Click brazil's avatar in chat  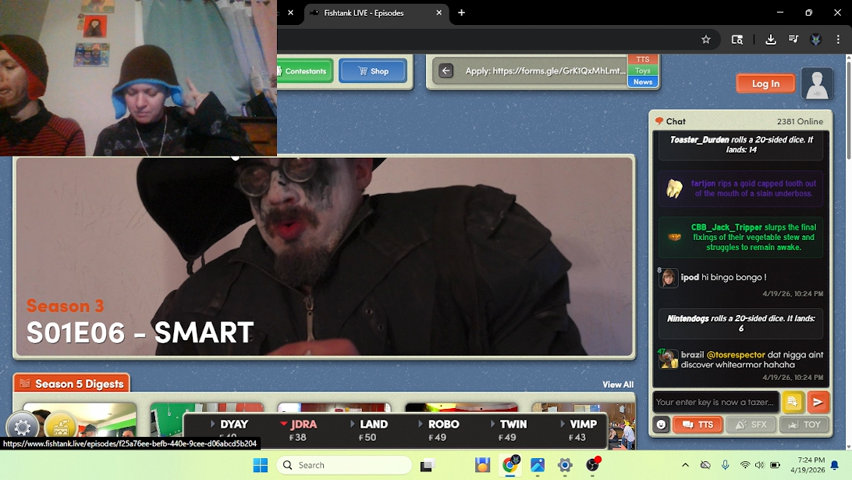click(x=668, y=359)
